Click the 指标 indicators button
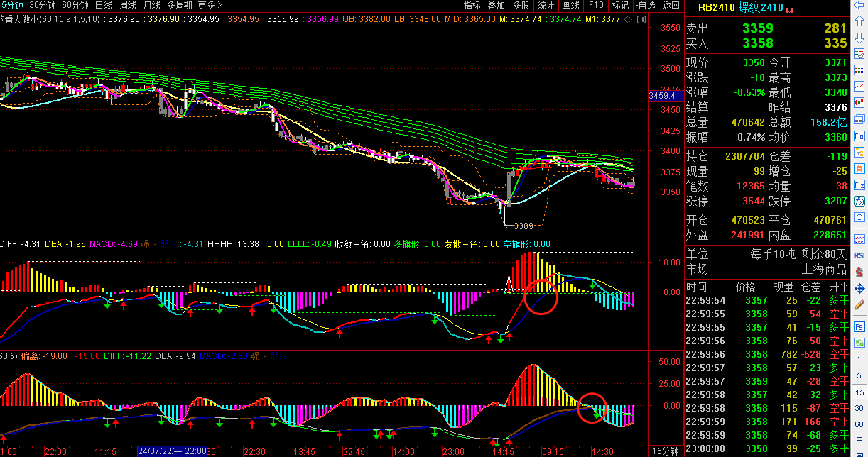Image resolution: width=868 pixels, height=457 pixels. point(472,5)
